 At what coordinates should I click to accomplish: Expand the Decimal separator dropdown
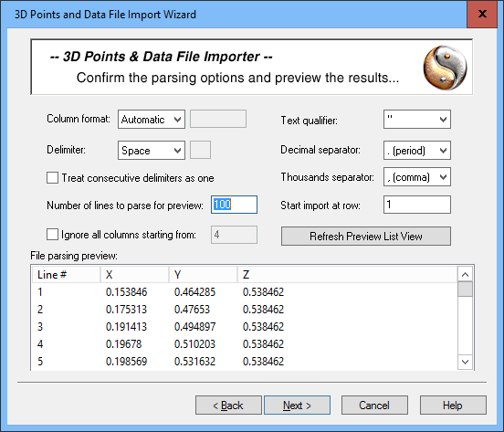click(417, 150)
